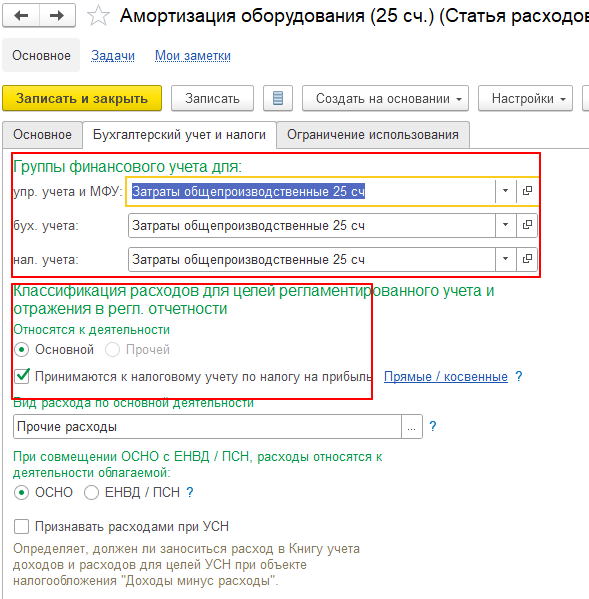Click the list report icon button
The height and width of the screenshot is (599, 589).
coord(278,99)
